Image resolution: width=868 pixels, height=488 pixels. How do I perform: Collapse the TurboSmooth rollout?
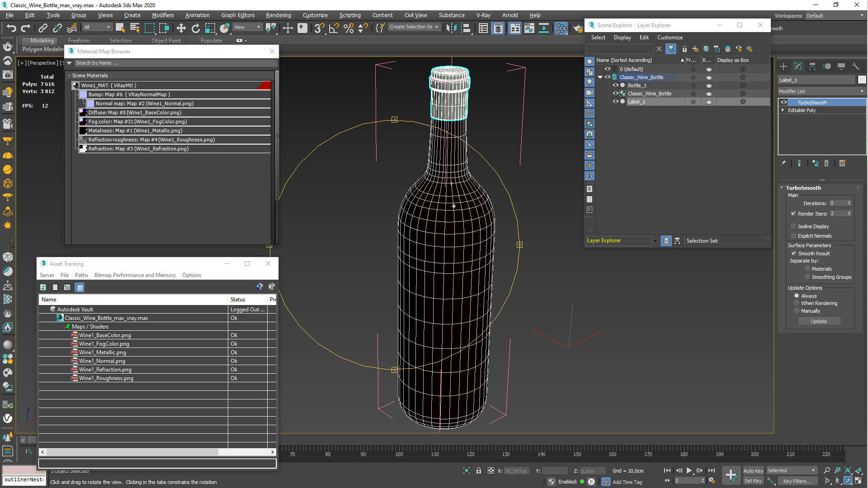(782, 188)
